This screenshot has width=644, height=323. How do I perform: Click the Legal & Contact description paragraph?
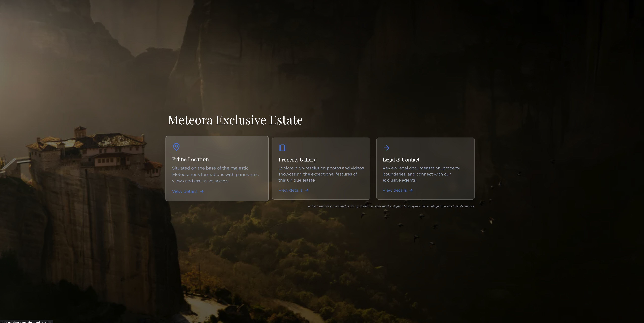pyautogui.click(x=421, y=174)
